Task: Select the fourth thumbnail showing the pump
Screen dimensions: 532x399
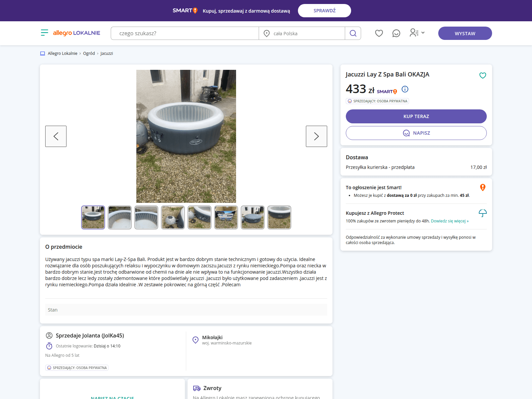Action: (173, 217)
